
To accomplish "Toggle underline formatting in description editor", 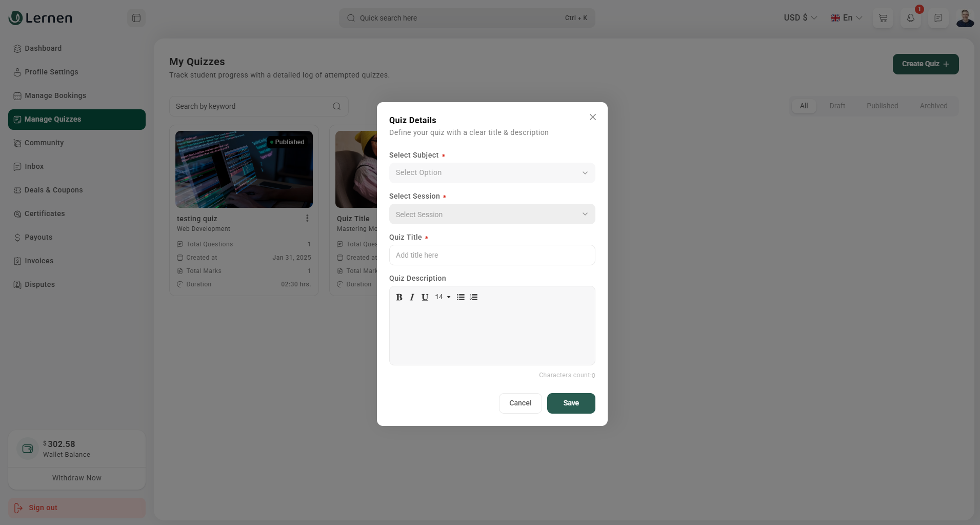I will coord(425,297).
